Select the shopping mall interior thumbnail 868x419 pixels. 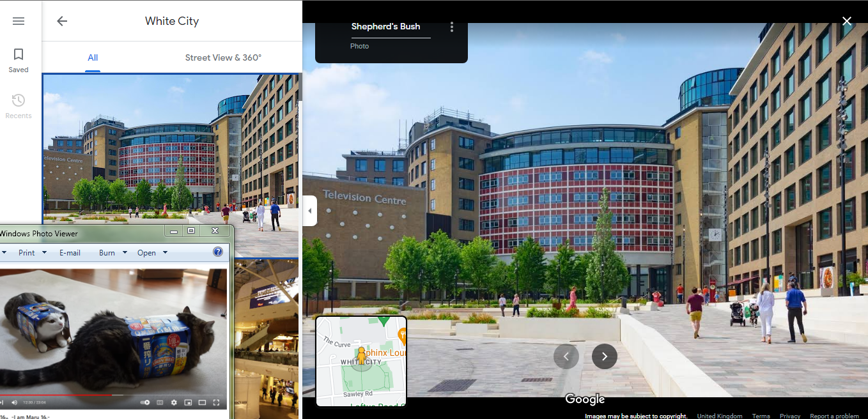coord(267,339)
